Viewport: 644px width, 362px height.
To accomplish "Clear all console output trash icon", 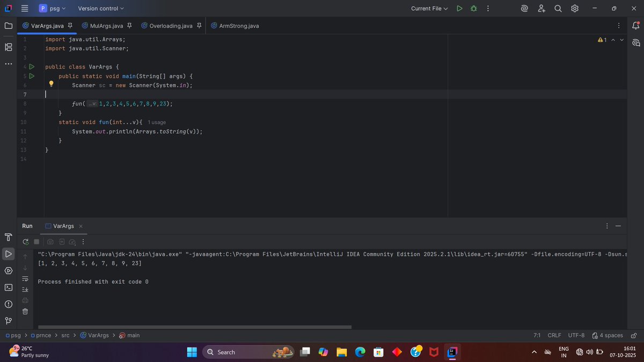I will coord(25,312).
